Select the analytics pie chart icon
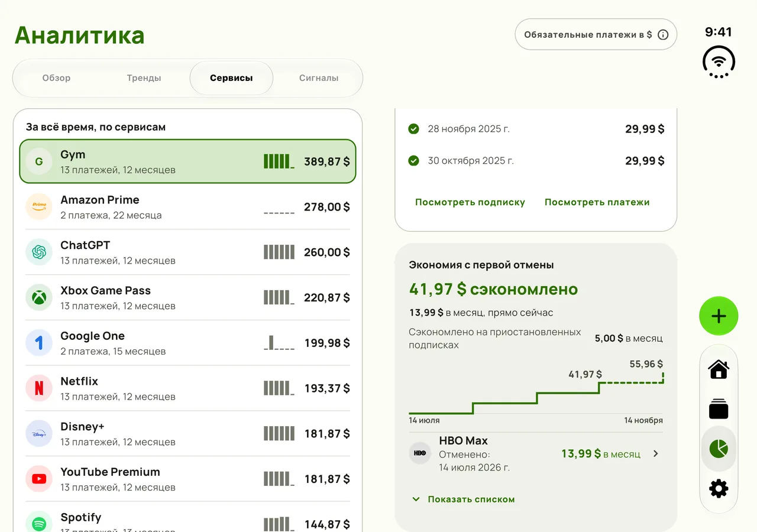Image resolution: width=757 pixels, height=532 pixels. point(719,449)
